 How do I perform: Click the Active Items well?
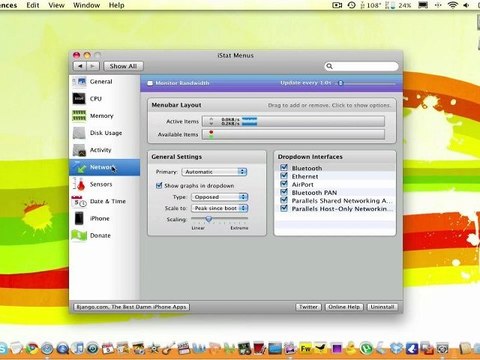coord(293,121)
